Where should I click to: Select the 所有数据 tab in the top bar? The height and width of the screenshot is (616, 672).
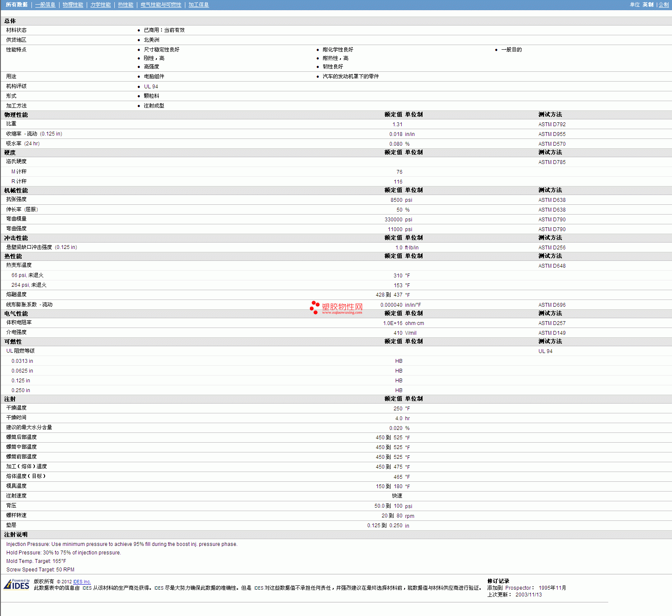click(x=17, y=5)
